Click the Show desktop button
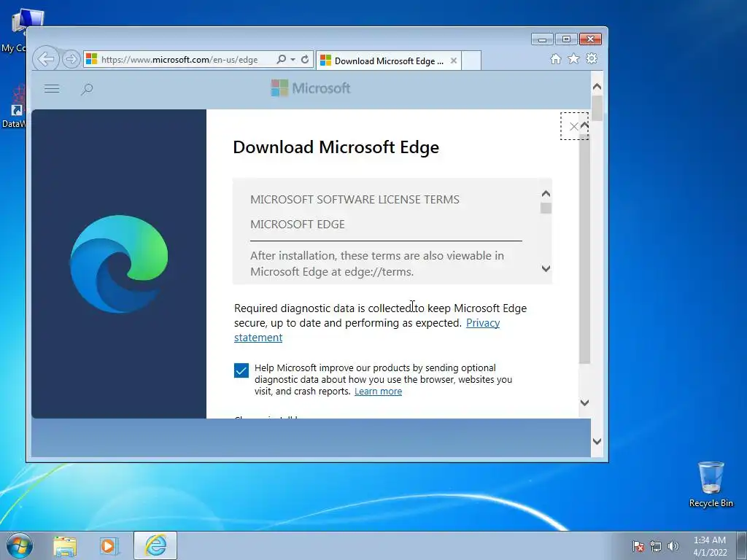 tap(742, 545)
